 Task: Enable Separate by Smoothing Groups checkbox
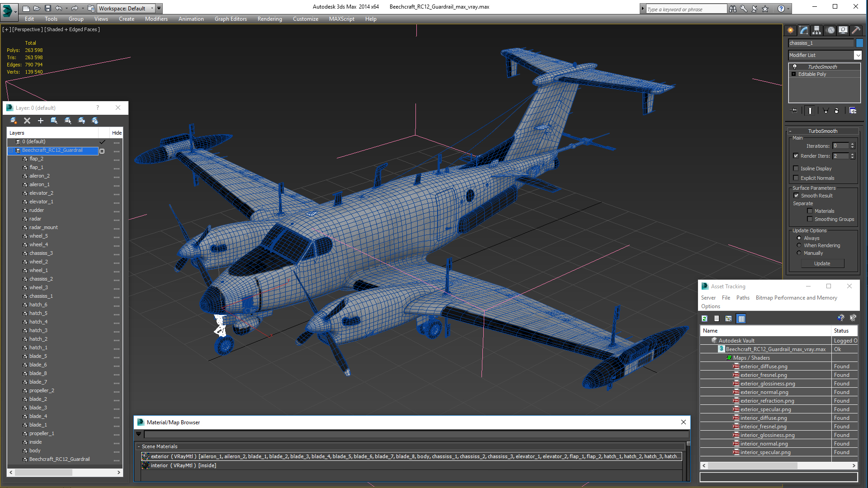(x=810, y=219)
